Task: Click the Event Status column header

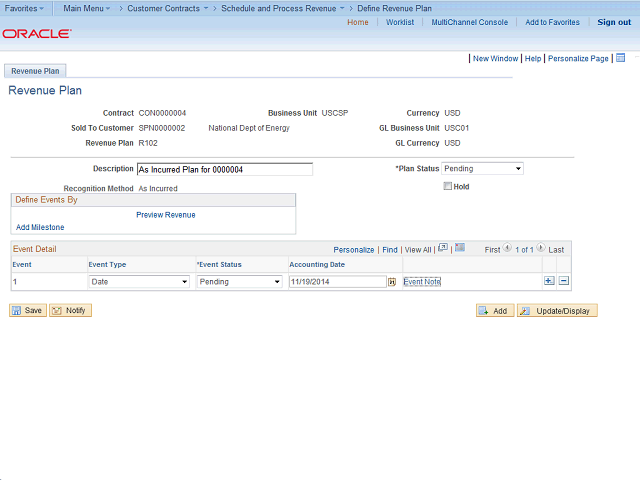Action: [x=219, y=264]
